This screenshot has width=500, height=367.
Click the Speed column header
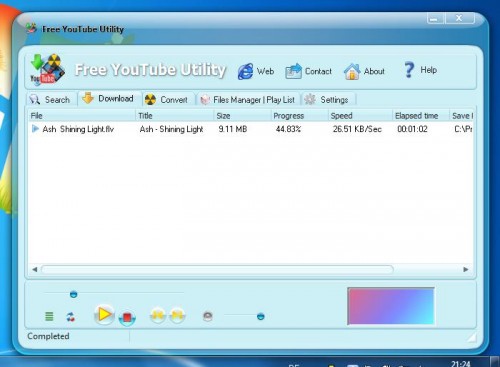coord(360,116)
